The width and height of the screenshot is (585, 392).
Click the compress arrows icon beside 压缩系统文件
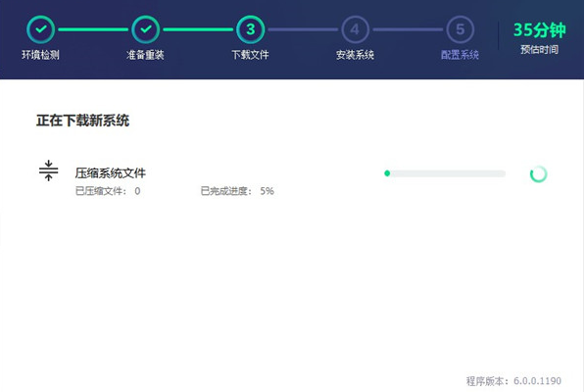coord(48,171)
